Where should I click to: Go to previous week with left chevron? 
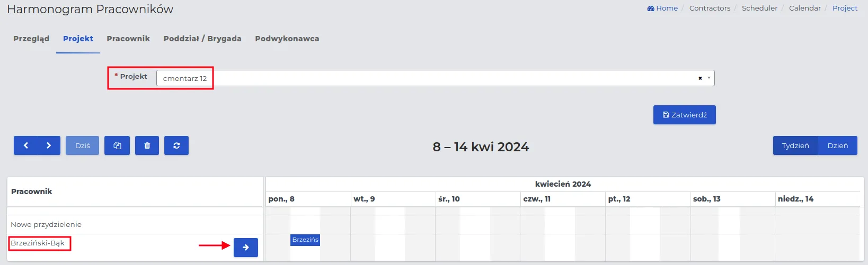25,145
